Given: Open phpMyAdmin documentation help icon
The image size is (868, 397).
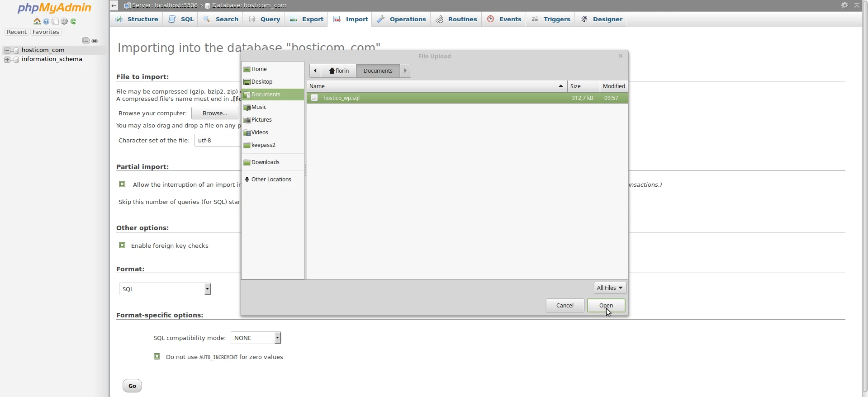Looking at the screenshot, I should [x=46, y=22].
